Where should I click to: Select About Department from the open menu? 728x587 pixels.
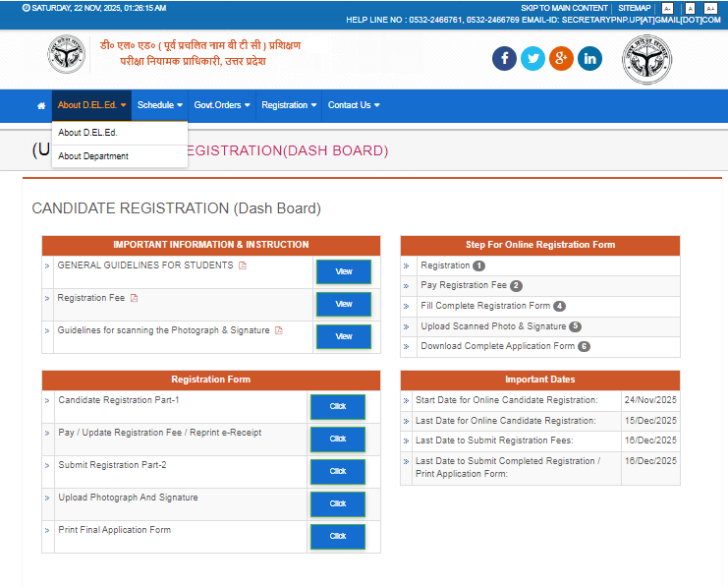click(x=93, y=156)
